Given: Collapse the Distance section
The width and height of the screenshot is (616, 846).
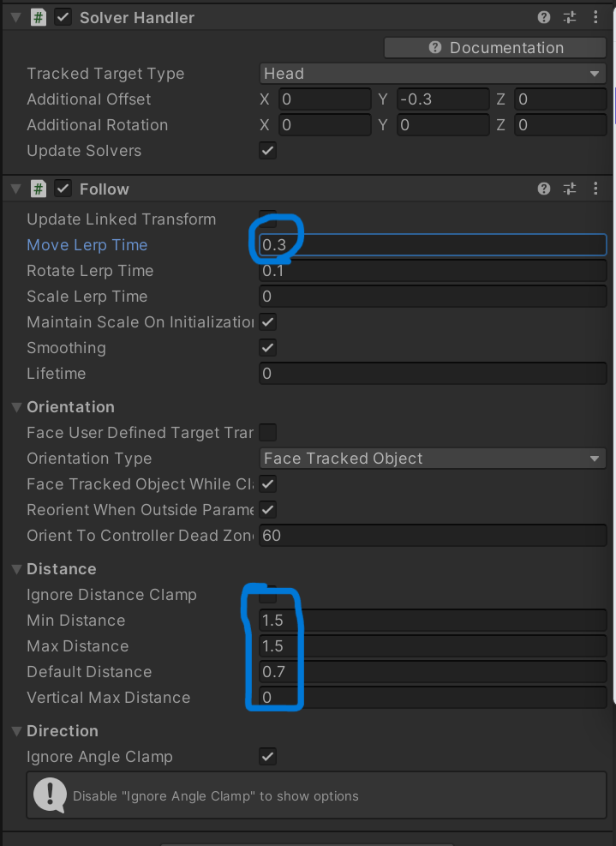Looking at the screenshot, I should 16,569.
